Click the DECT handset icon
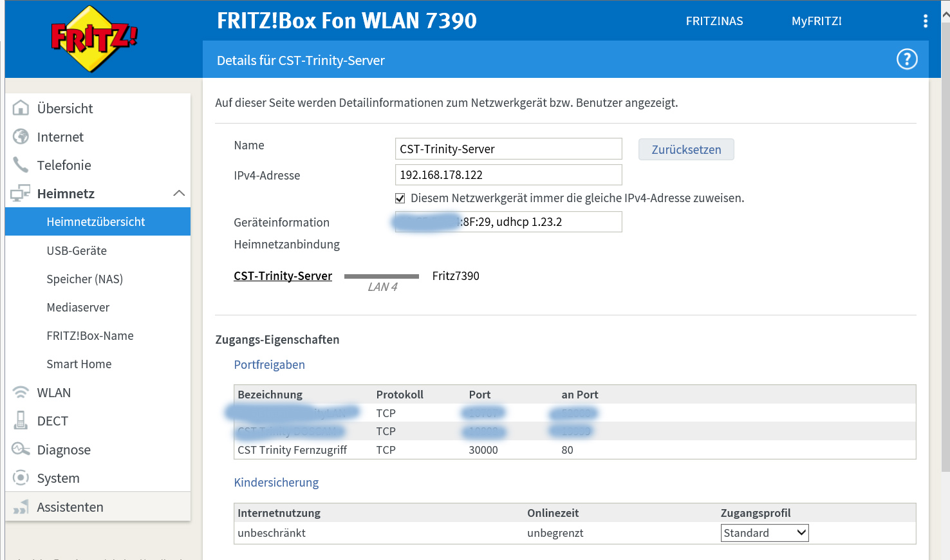The height and width of the screenshot is (560, 950). tap(21, 421)
